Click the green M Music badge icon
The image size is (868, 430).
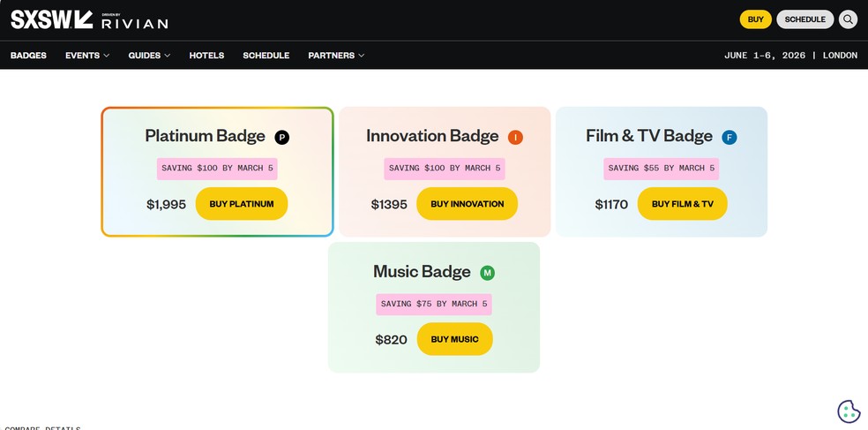(487, 273)
